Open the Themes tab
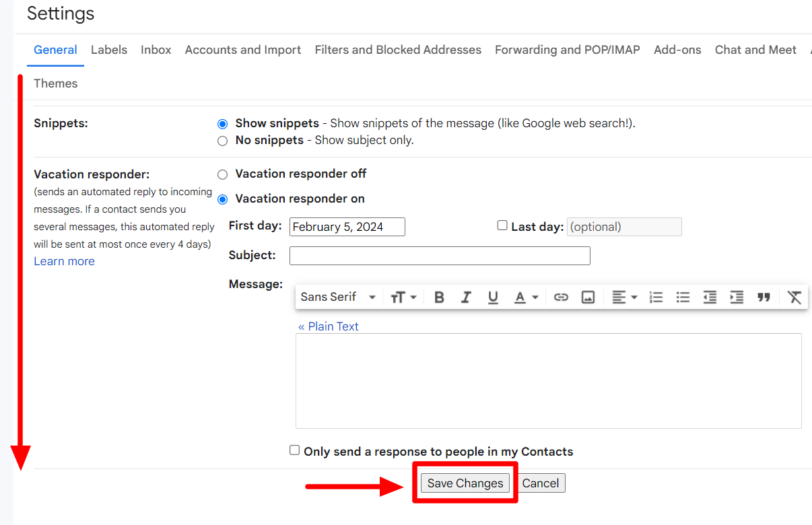The image size is (812, 525). pyautogui.click(x=56, y=83)
